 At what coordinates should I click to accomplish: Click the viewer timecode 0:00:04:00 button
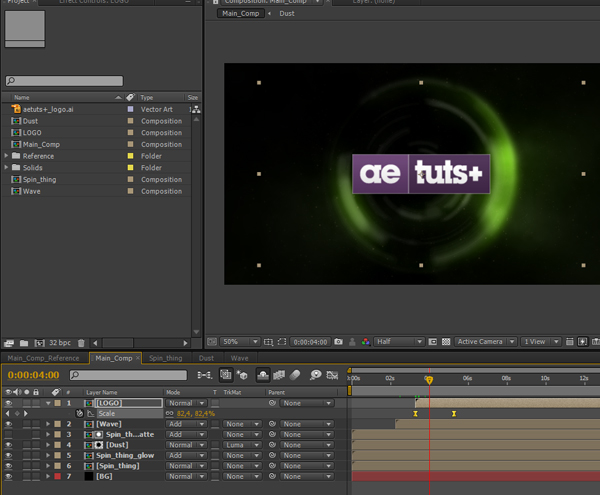310,342
